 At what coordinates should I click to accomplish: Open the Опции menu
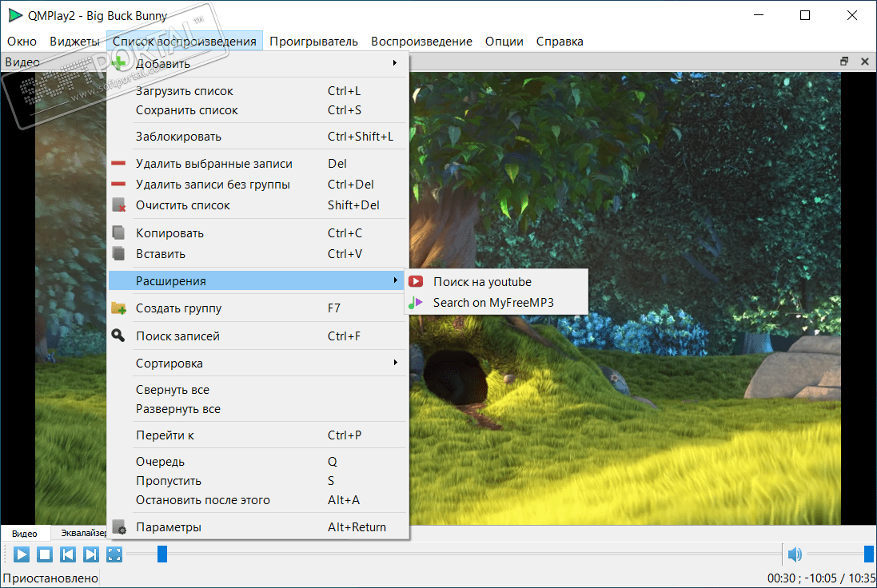pyautogui.click(x=504, y=42)
